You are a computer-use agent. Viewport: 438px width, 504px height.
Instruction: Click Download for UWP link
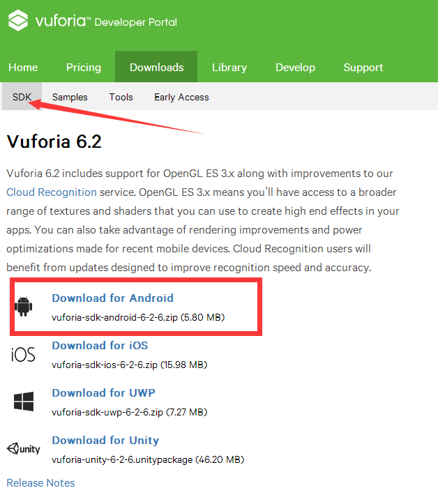[103, 392]
